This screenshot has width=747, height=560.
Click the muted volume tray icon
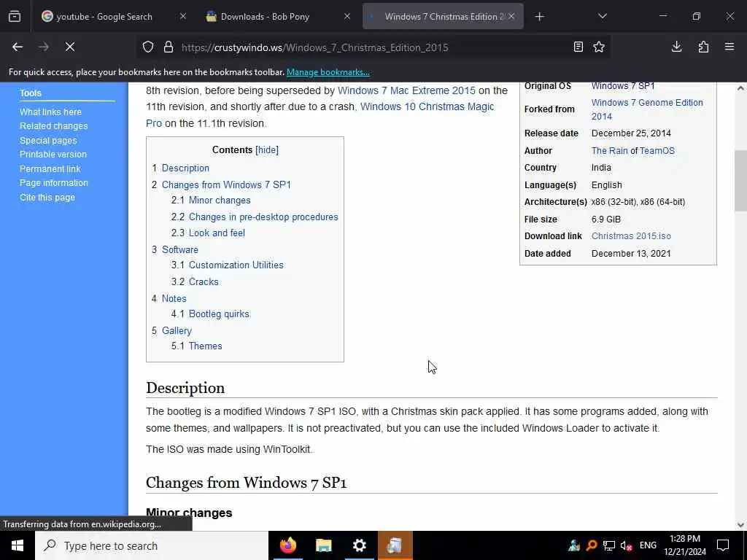coord(626,545)
